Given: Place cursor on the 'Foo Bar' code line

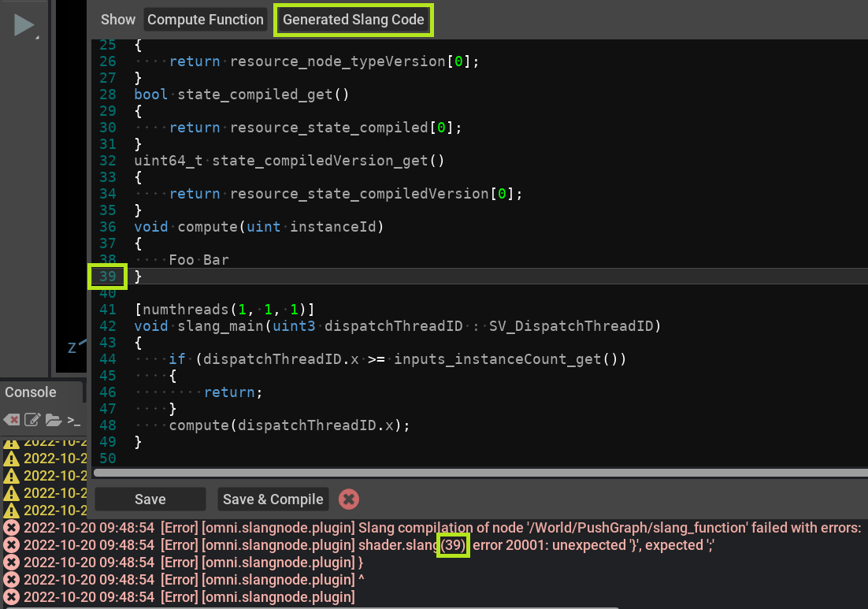Looking at the screenshot, I should click(198, 260).
